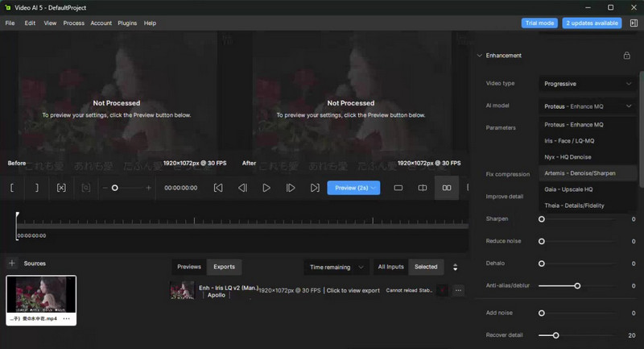Open the Process menu

tap(73, 23)
